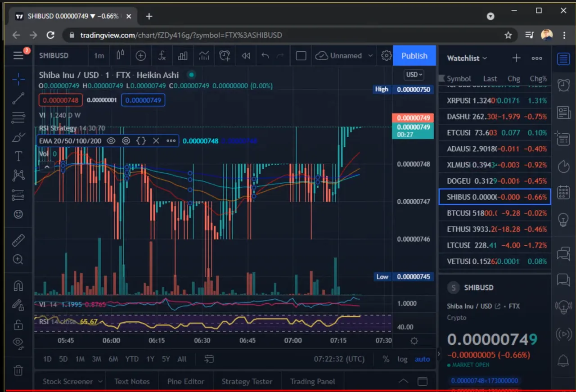Open Watchlist more options menu

tap(537, 58)
